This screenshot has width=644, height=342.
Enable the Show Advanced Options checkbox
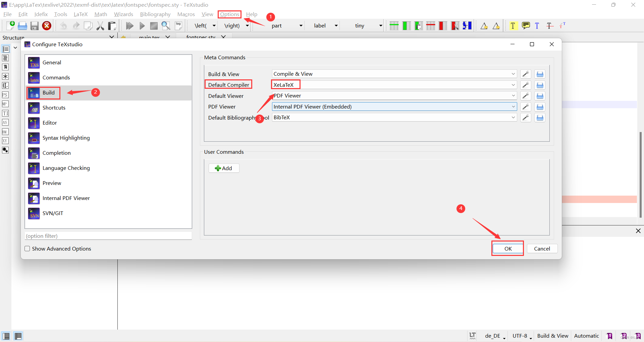[27, 249]
